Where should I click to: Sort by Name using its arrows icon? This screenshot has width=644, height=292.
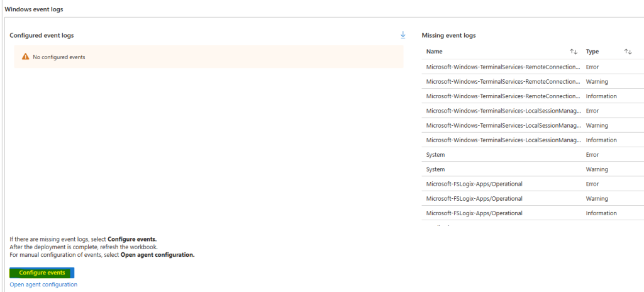[574, 52]
